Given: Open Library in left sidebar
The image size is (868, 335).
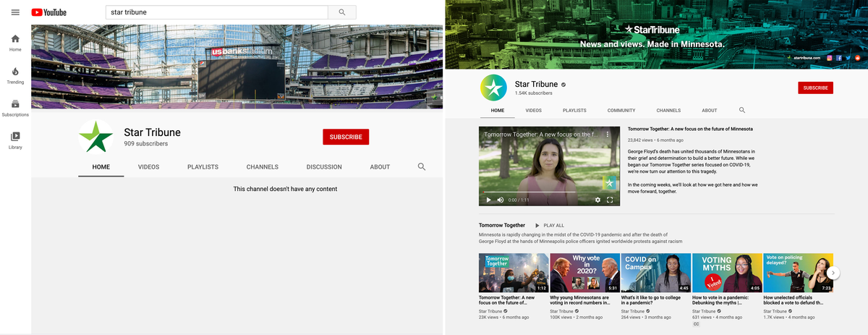Looking at the screenshot, I should pyautogui.click(x=15, y=140).
